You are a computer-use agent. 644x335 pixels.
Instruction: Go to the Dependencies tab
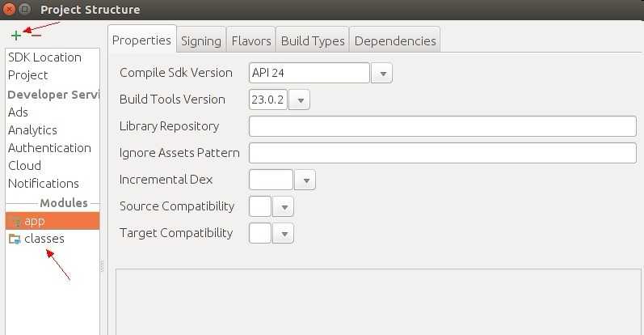(x=395, y=40)
